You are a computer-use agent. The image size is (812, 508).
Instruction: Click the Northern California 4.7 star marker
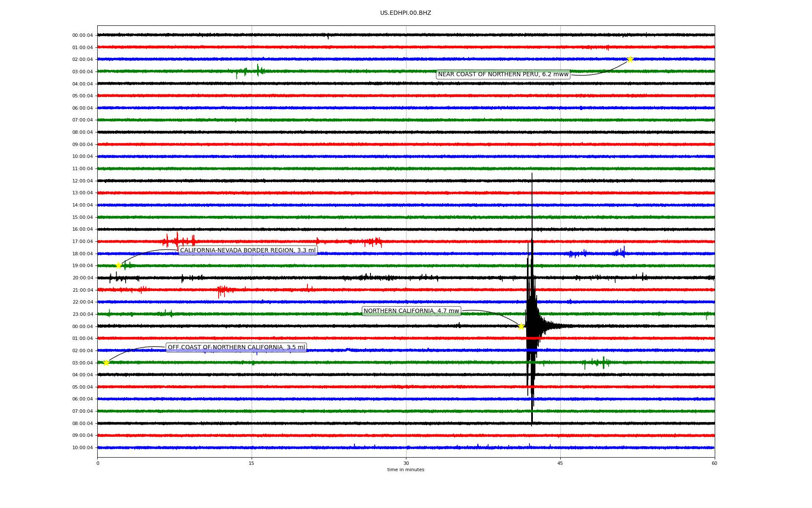point(521,326)
